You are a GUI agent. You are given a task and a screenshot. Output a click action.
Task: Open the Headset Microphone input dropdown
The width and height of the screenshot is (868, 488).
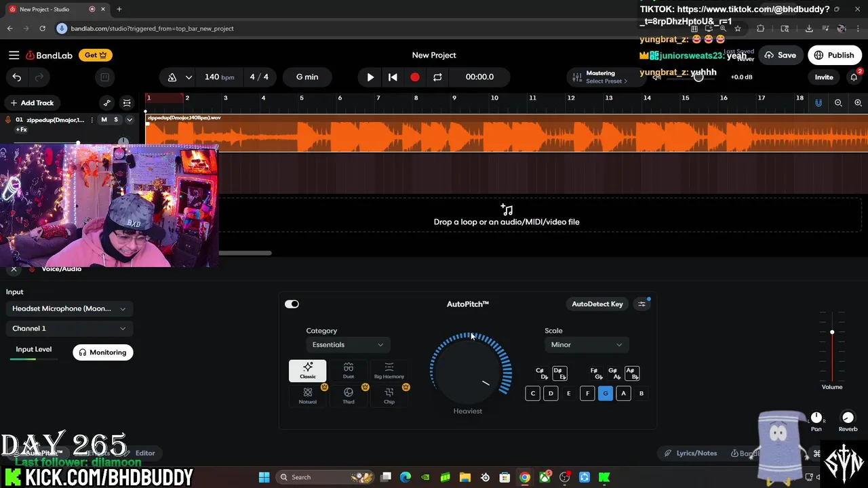coord(69,308)
